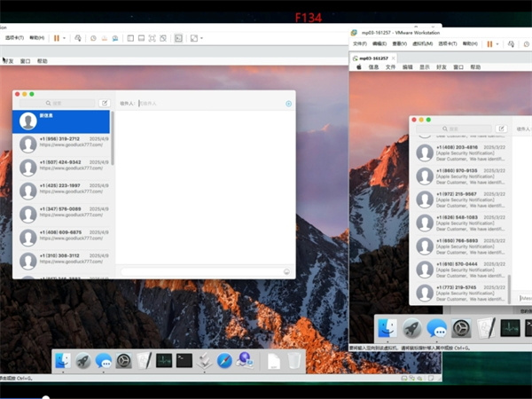Click compose new message icon in left Messages window
The image size is (532, 399).
[105, 104]
